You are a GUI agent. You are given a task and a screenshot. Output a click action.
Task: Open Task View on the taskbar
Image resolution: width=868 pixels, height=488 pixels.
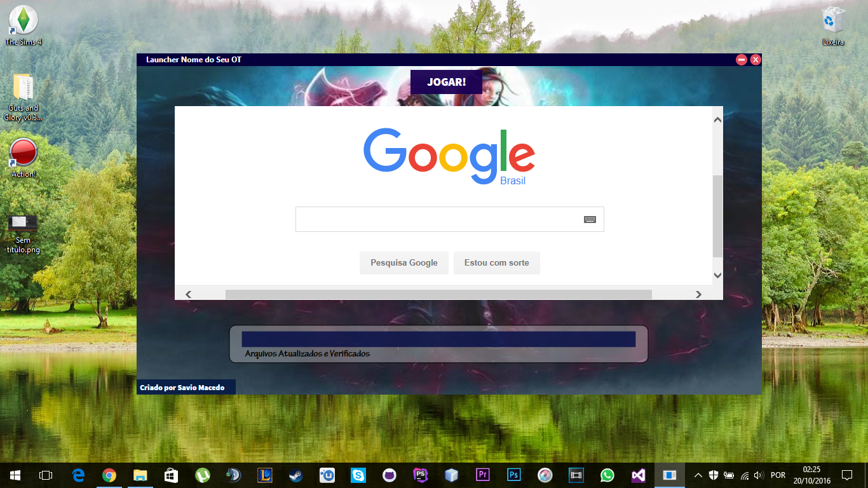pyautogui.click(x=46, y=475)
